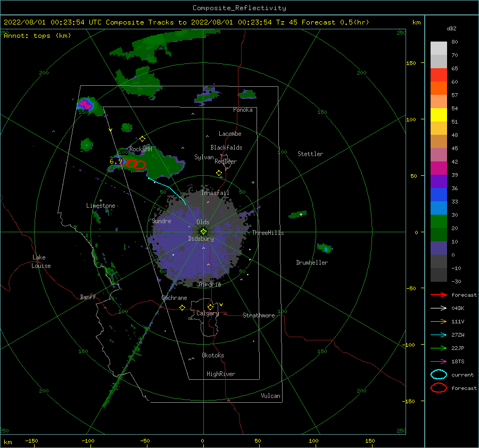Select the light grey 70-80 dBZ swatch
This screenshot has height=448, width=479.
[439, 48]
